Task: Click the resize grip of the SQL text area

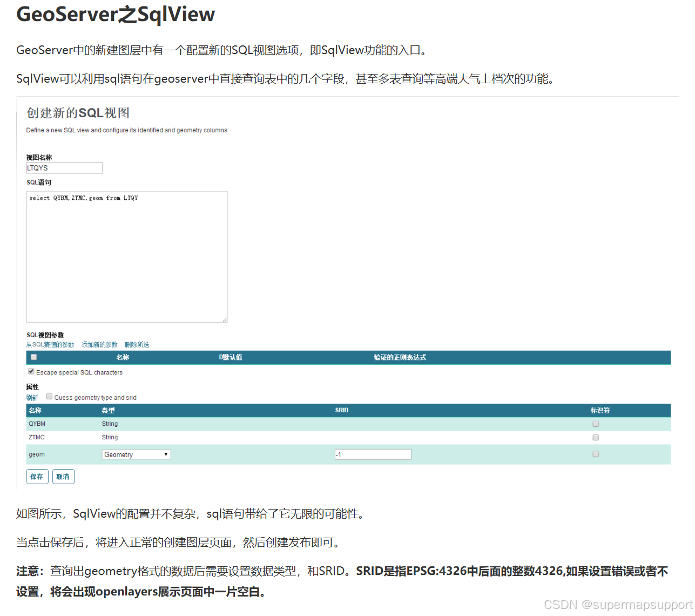Action: click(224, 319)
